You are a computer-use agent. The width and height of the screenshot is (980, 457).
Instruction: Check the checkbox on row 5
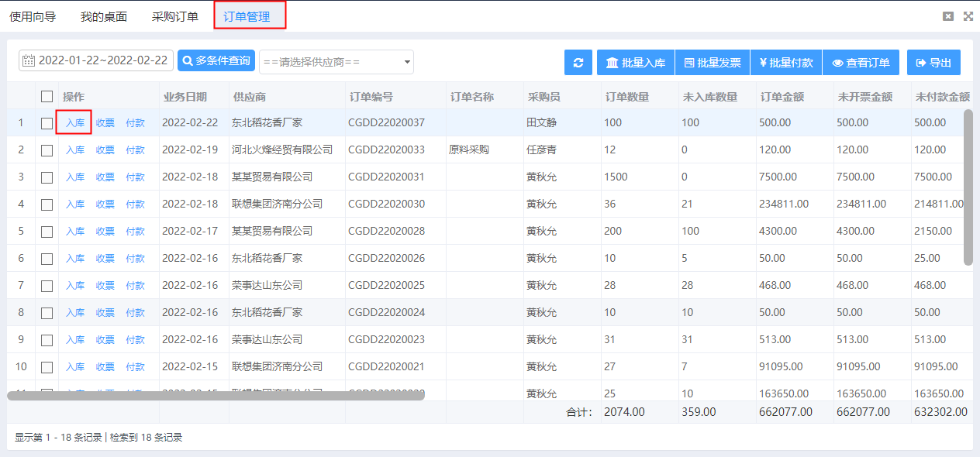click(x=46, y=231)
